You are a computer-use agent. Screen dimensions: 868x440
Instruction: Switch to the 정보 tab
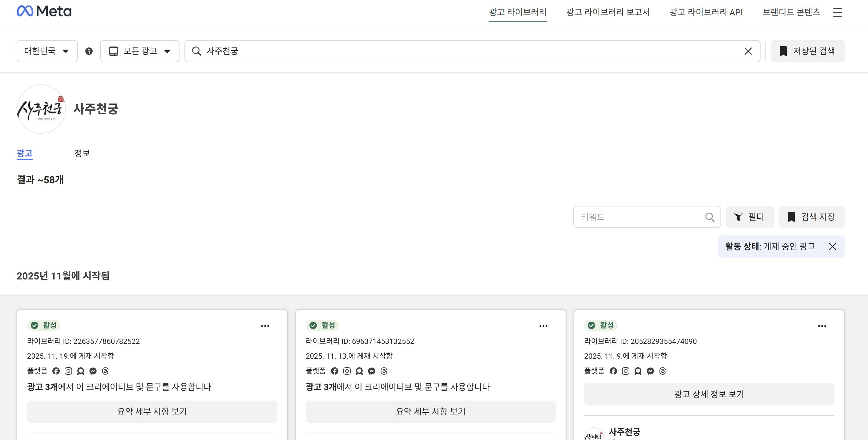pos(82,153)
